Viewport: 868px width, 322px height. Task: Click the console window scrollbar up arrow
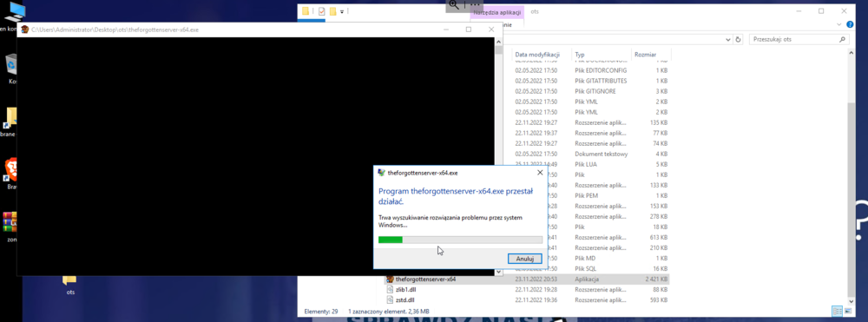coord(499,42)
